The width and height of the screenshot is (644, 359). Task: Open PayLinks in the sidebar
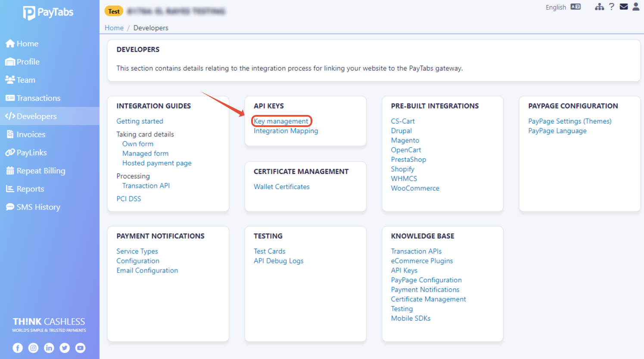(50, 152)
